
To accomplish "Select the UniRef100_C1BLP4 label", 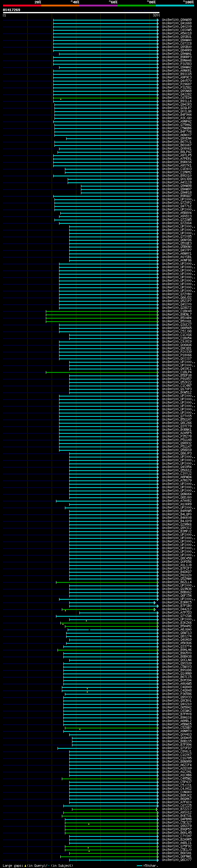I will (x=177, y=372).
